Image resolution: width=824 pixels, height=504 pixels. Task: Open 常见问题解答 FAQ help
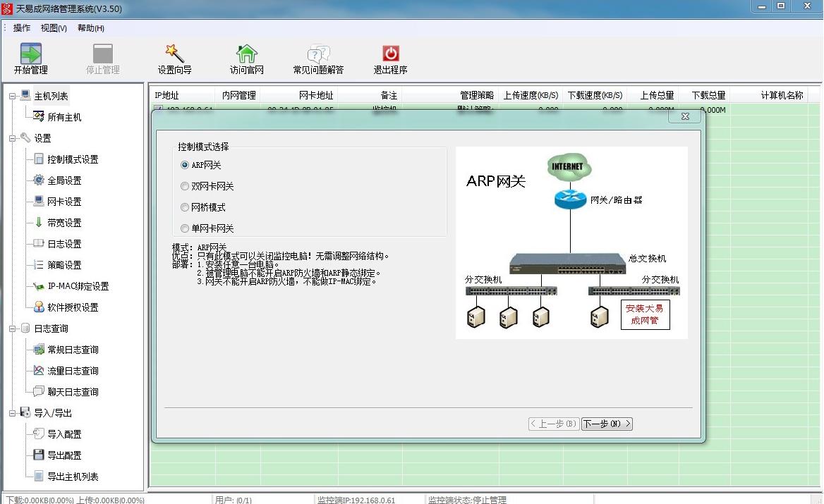click(x=317, y=58)
